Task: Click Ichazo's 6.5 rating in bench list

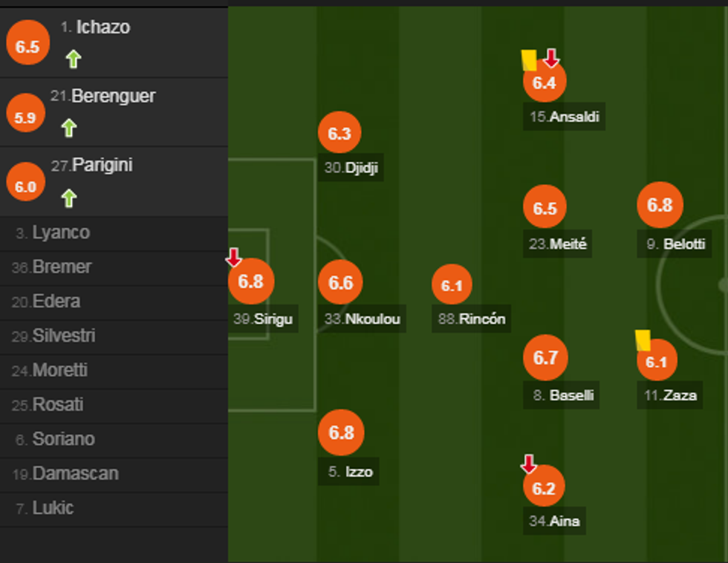Action: (27, 46)
